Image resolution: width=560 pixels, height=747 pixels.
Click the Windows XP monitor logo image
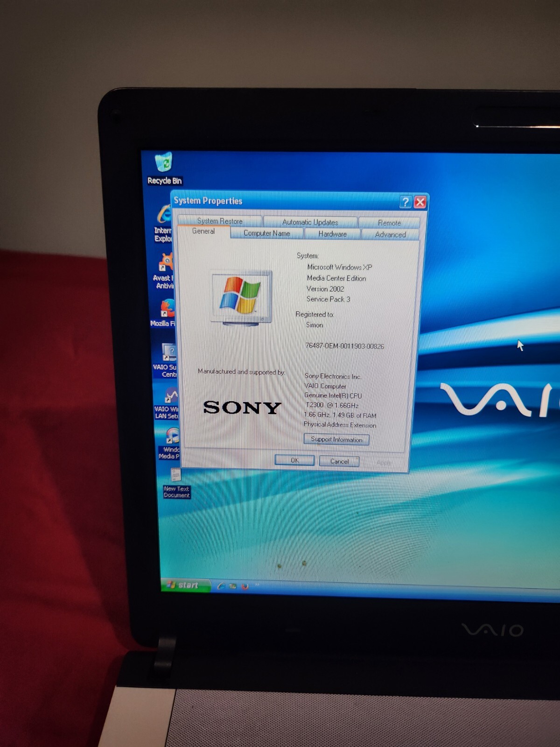241,298
